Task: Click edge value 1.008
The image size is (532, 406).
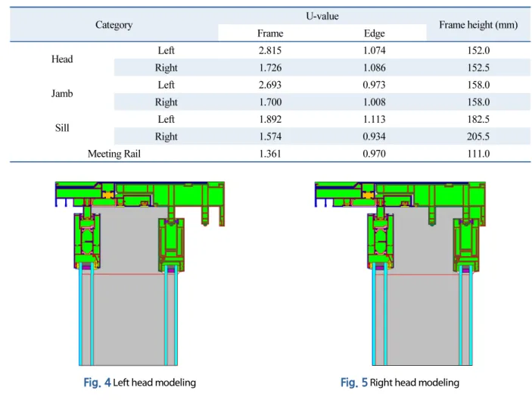Action: [x=375, y=101]
